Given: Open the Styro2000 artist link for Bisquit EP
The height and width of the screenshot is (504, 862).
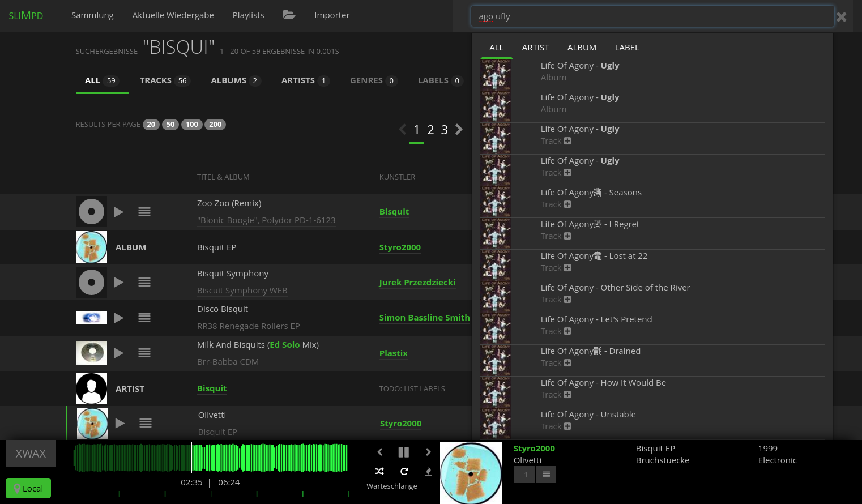Looking at the screenshot, I should 400,247.
